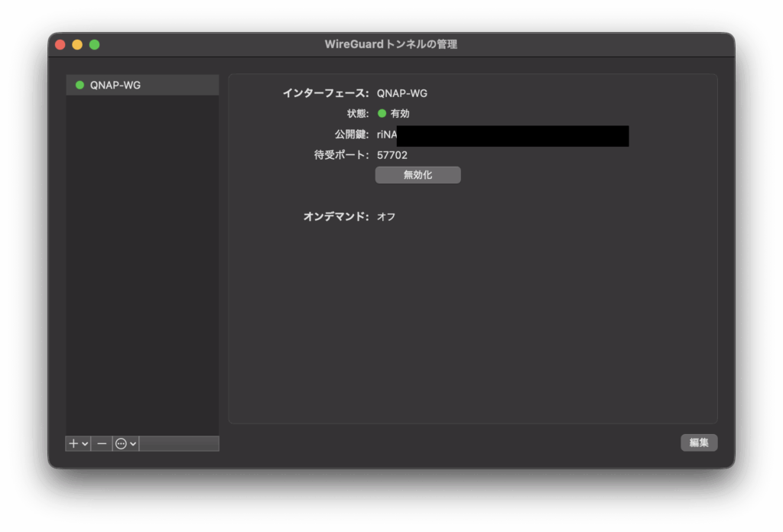Click the 有効 status text

(400, 113)
